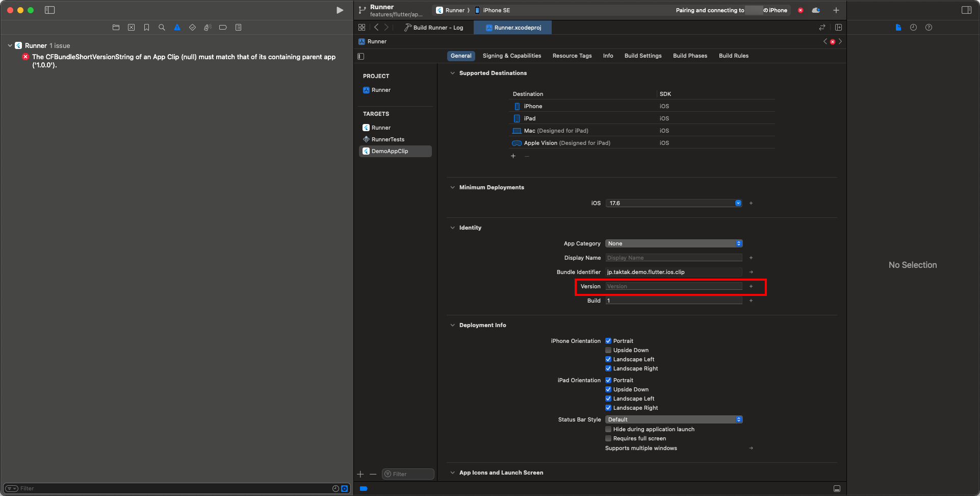980x496 pixels.
Task: Open the App Category dropdown
Action: coord(674,243)
